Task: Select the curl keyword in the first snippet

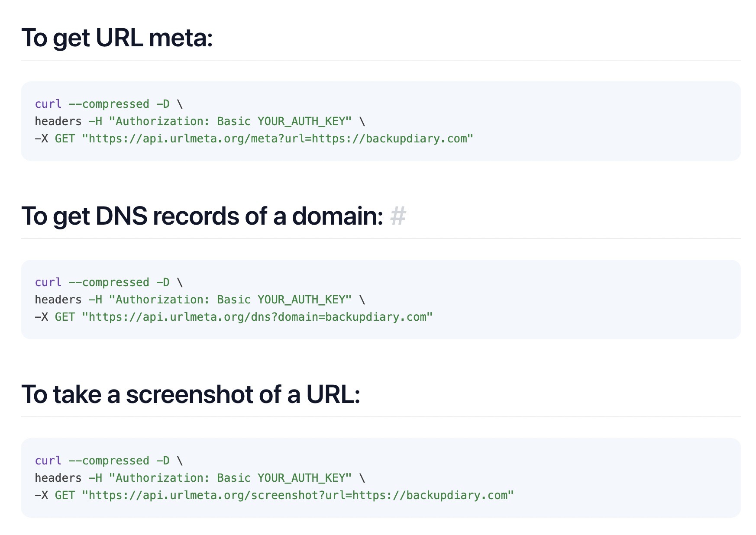Action: (x=48, y=103)
